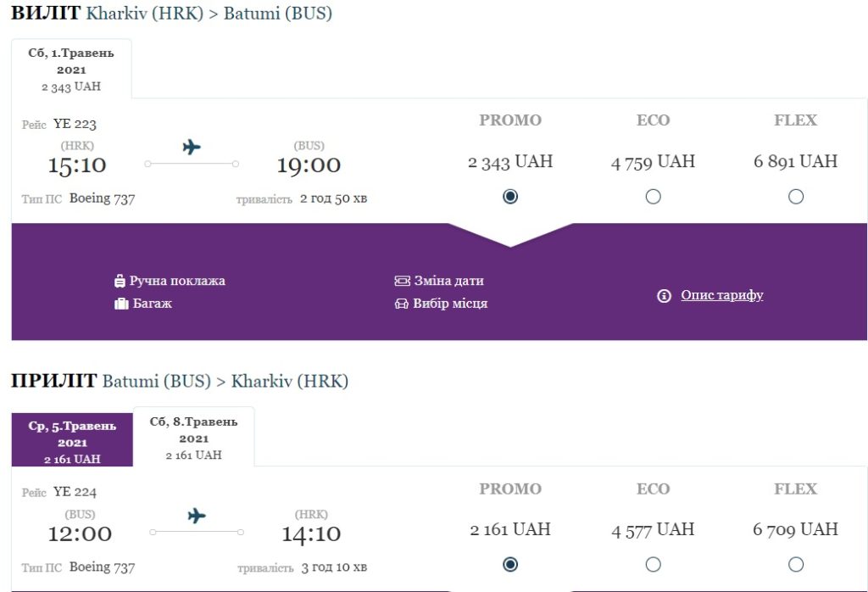Viewport: 868px width, 592px height.
Task: Choose PROMO fare for flight YE 223
Action: pyautogui.click(x=510, y=197)
